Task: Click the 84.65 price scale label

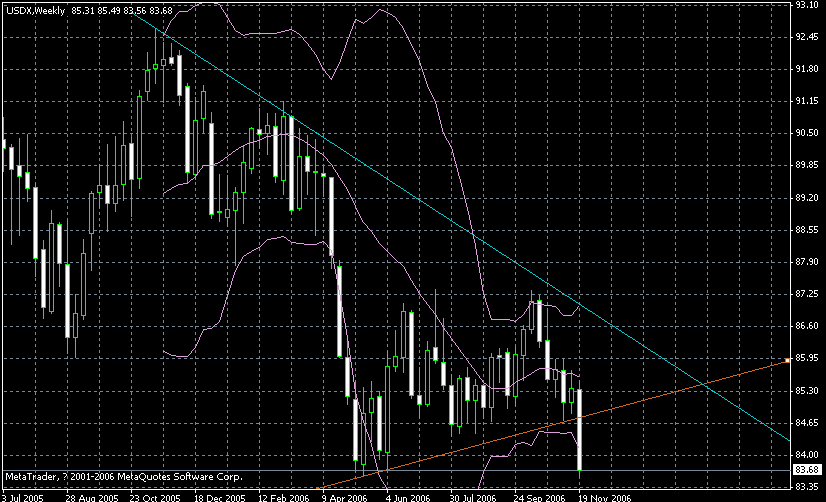Action: pyautogui.click(x=807, y=422)
